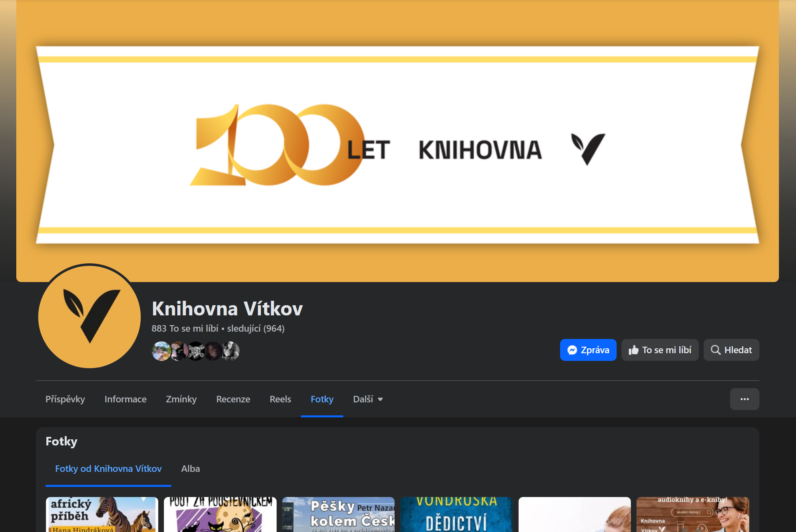Open the Reels tab

280,399
